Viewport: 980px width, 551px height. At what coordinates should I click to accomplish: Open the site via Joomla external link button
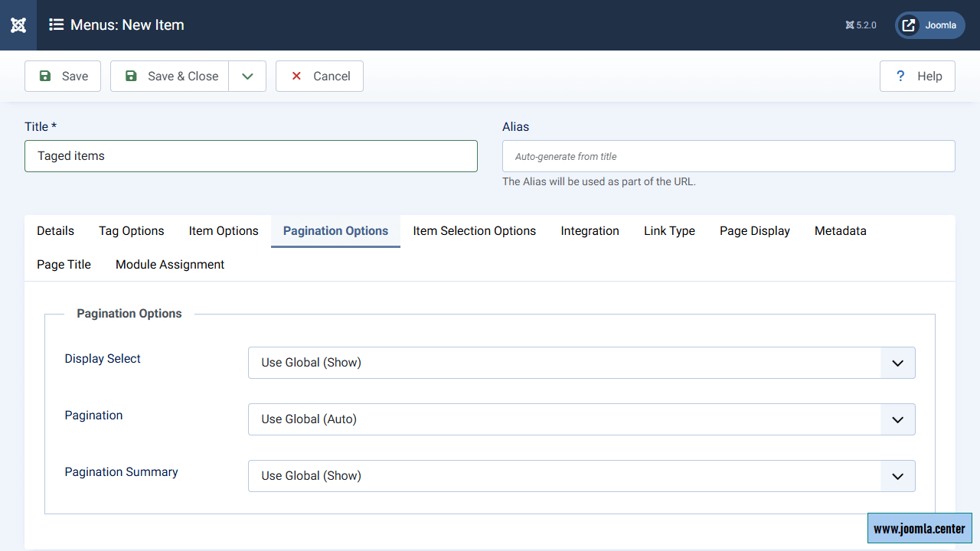930,25
